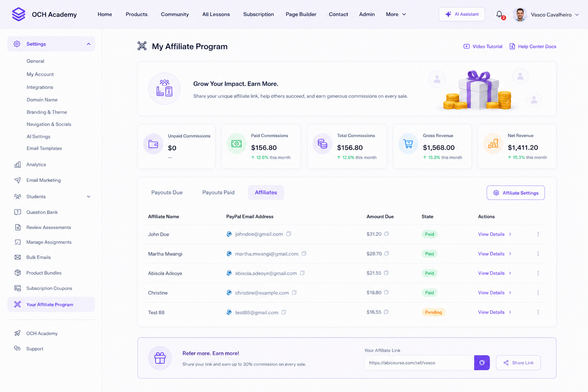588x392 pixels.
Task: Open Branding & Theme settings
Action: [47, 112]
